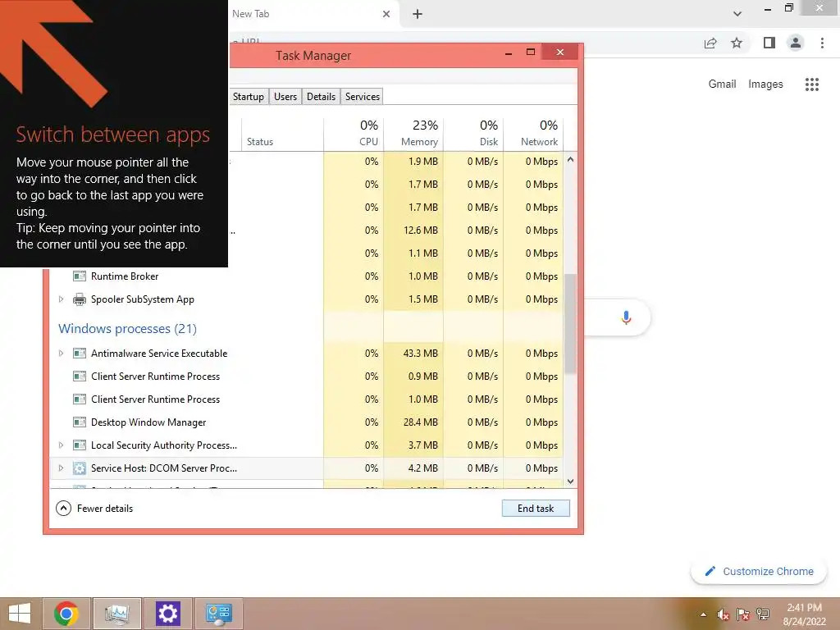Expand Local Security Authority Process row
840x630 pixels.
coord(61,445)
